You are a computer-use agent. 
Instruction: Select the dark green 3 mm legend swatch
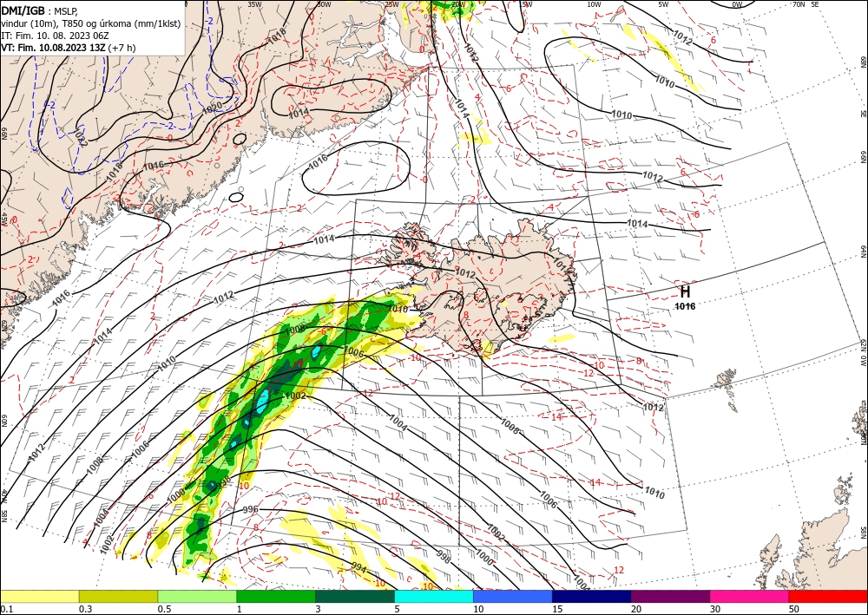pyautogui.click(x=355, y=596)
